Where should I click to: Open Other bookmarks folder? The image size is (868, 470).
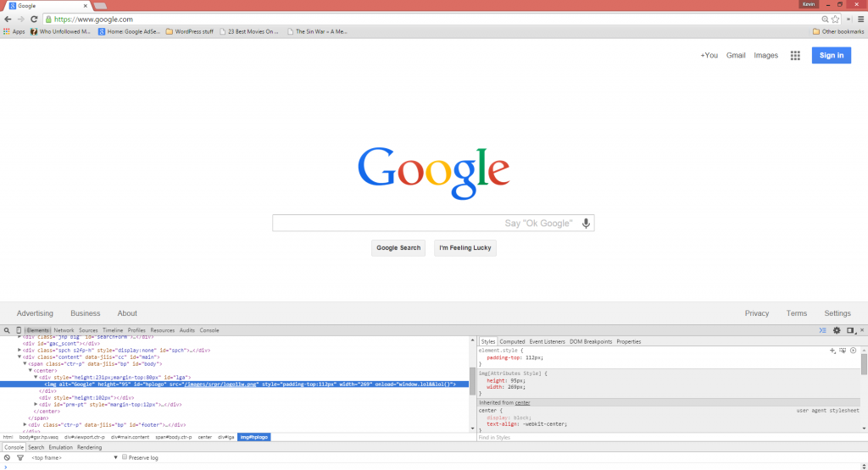click(837, 31)
